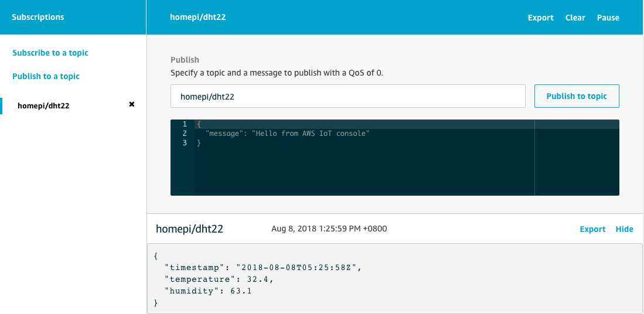Screen dimensions: 644x314
Task: Remove the homepi/dht22 subscription with X icon
Action: point(132,104)
